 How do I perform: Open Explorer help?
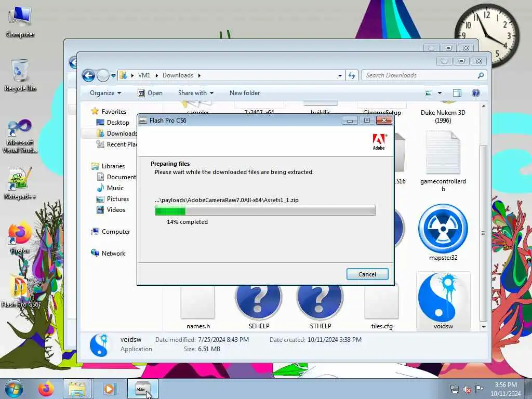point(476,93)
